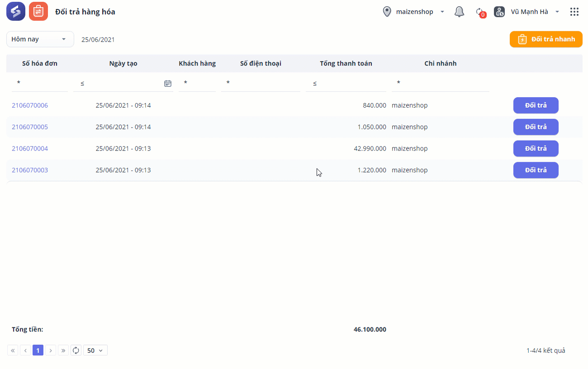Viewport: 588px width, 369px height.
Task: Open the calendar picker in date filter
Action: point(168,83)
